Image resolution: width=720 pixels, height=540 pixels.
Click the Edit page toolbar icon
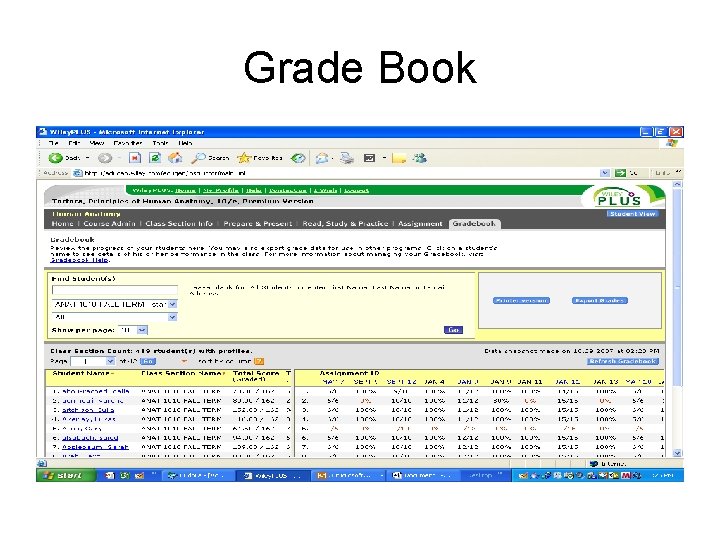point(370,158)
